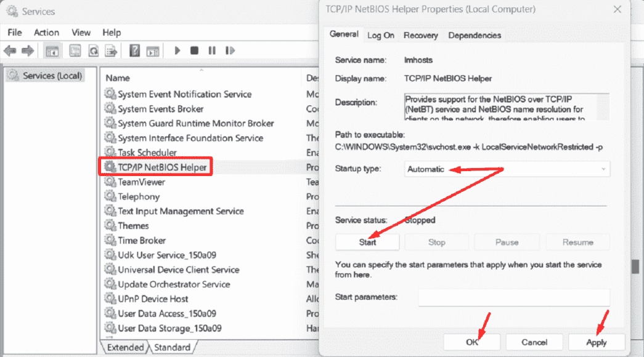Open the Properties toolbar icon in Services
Image resolution: width=644 pixels, height=357 pixels.
75,51
